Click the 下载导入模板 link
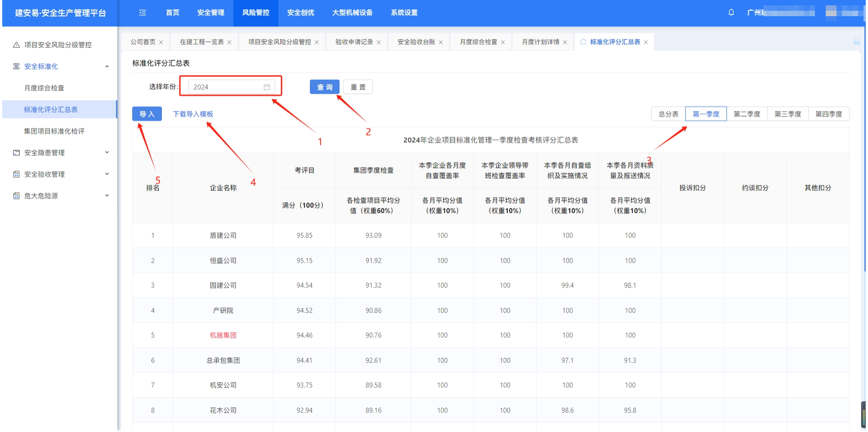This screenshot has height=432, width=868. (x=193, y=114)
